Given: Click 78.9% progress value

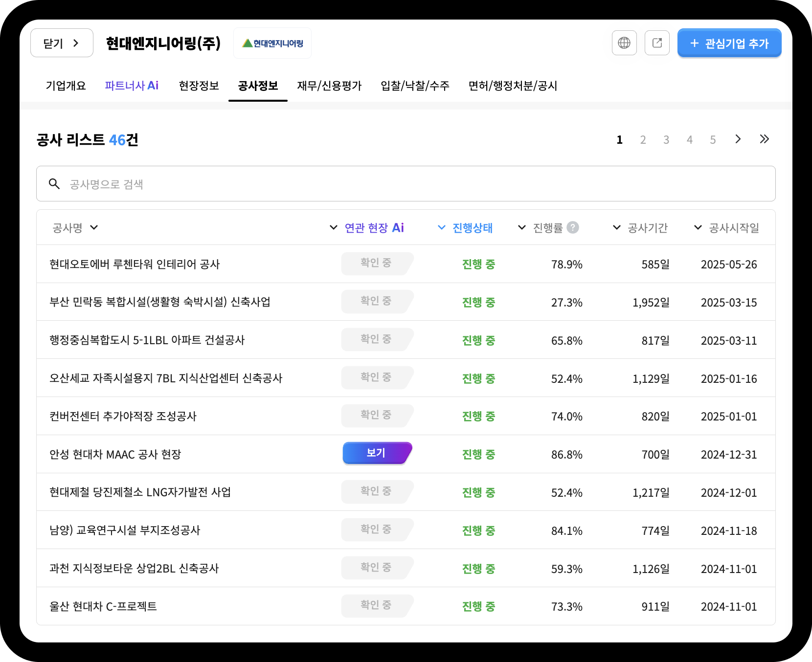Looking at the screenshot, I should coord(566,265).
